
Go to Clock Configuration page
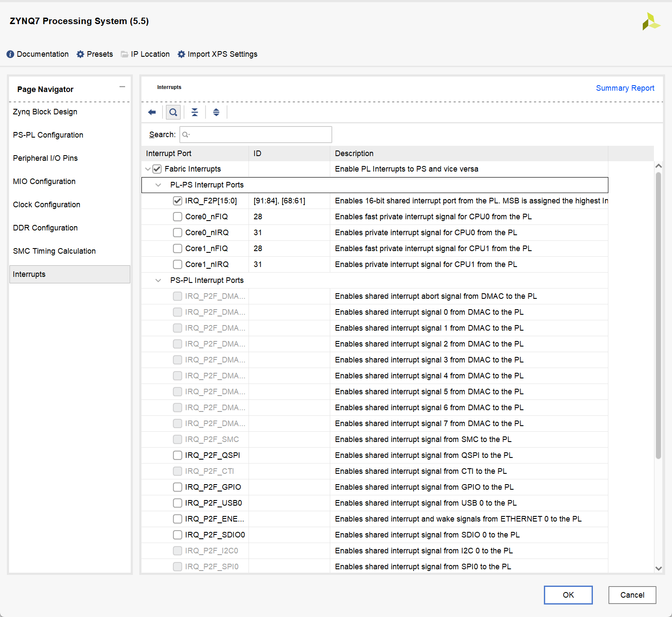pyautogui.click(x=46, y=205)
